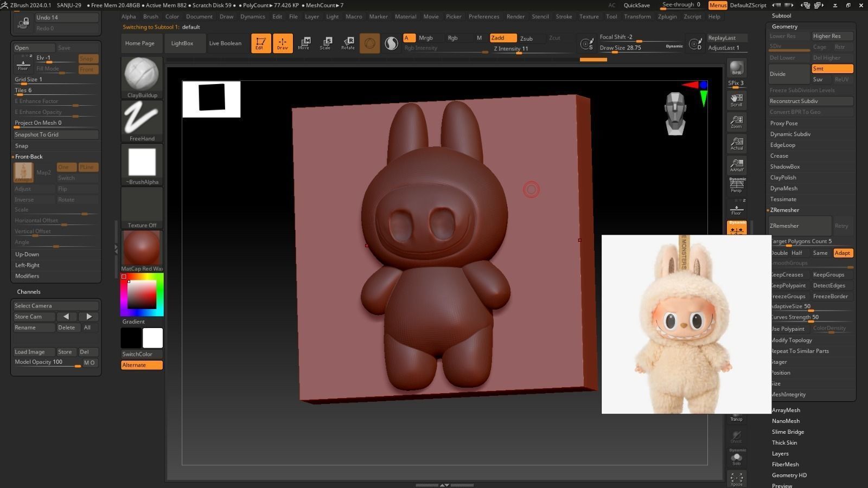Screen dimensions: 868x488
Task: Open the FreeHand stroke selector
Action: (142, 121)
